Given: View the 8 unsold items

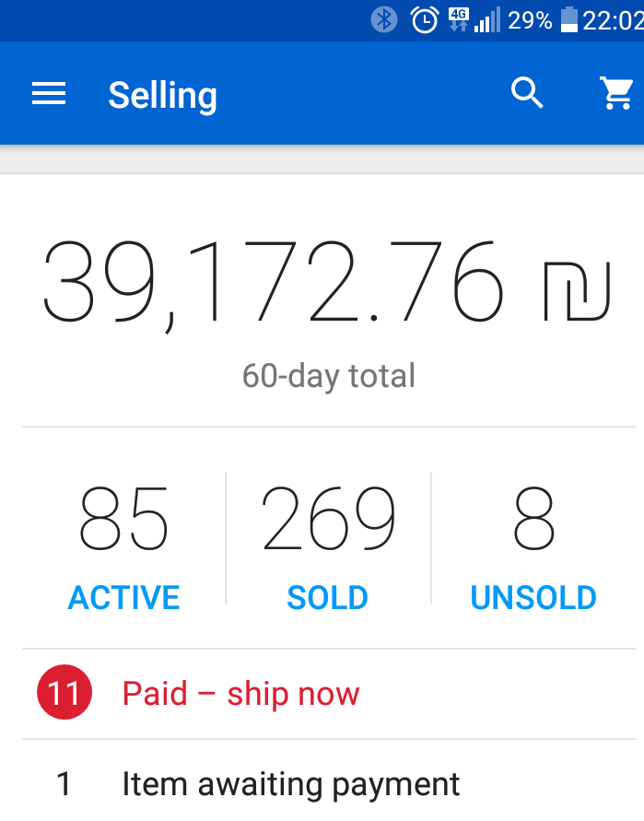Looking at the screenshot, I should (x=533, y=546).
